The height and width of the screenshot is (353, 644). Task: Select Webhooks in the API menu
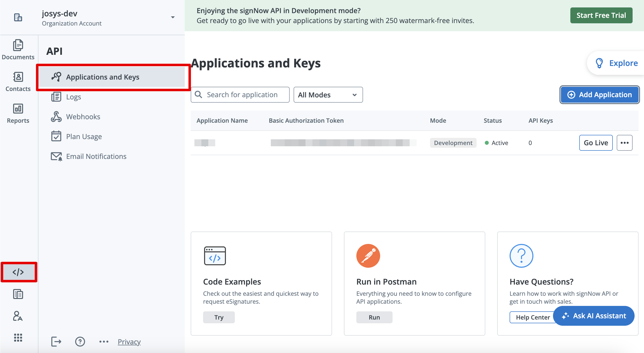pyautogui.click(x=83, y=117)
